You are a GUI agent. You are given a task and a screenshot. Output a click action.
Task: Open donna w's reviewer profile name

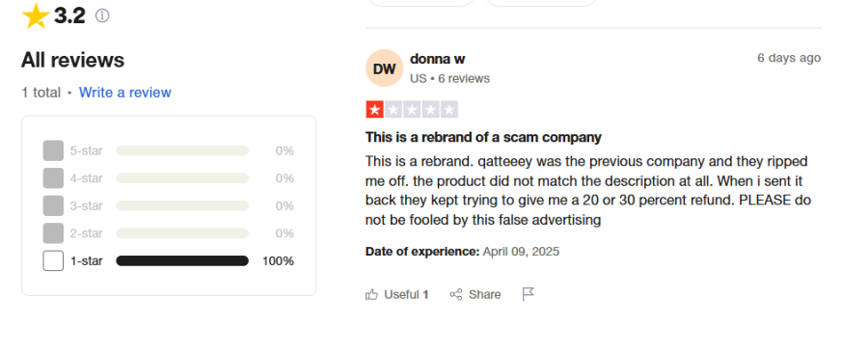point(437,59)
